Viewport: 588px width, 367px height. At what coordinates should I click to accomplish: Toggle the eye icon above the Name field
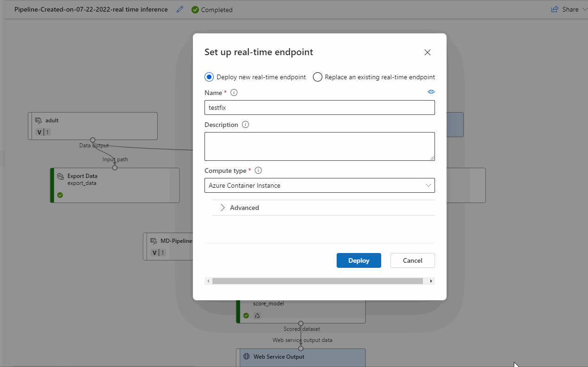[x=431, y=91]
